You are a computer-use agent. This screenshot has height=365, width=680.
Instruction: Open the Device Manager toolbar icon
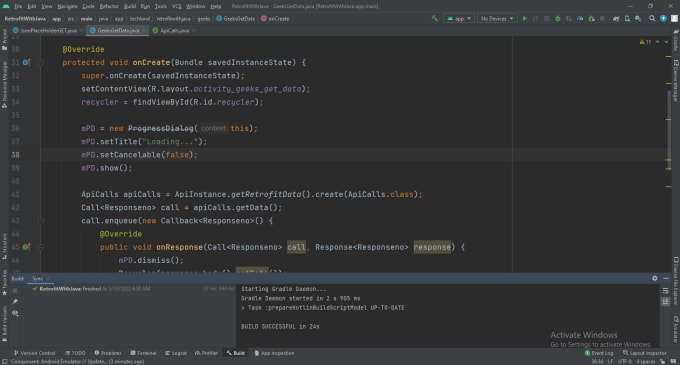click(x=627, y=19)
